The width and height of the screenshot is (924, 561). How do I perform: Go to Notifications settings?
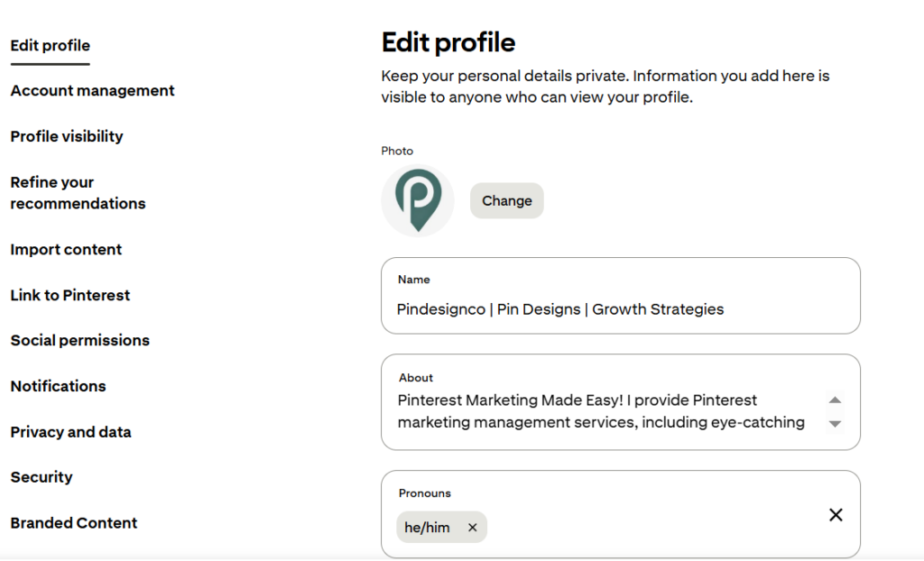tap(59, 387)
